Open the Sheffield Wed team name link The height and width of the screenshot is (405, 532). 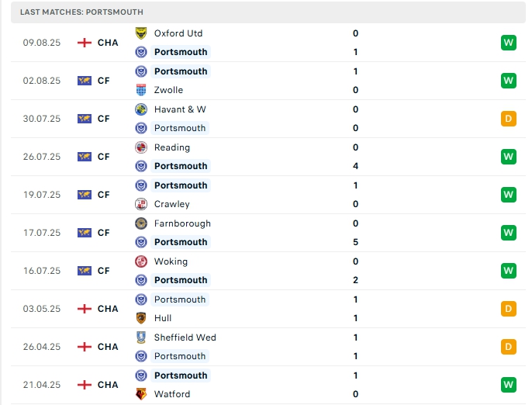coord(185,337)
